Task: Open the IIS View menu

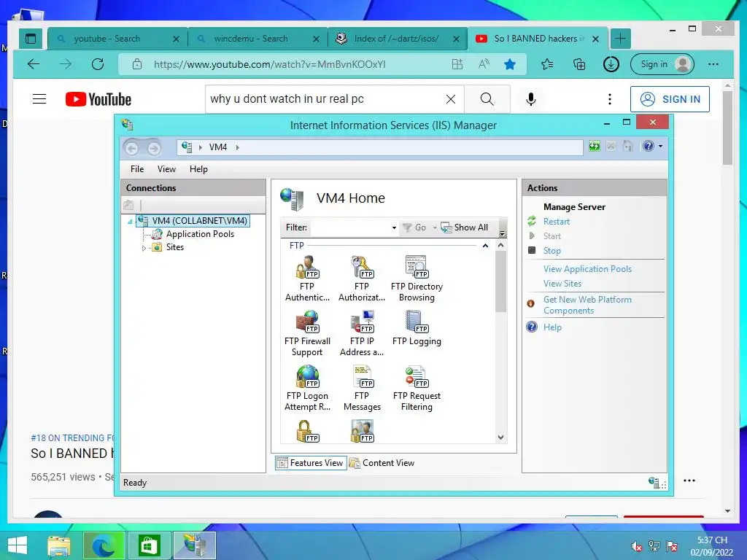Action: pyautogui.click(x=166, y=169)
